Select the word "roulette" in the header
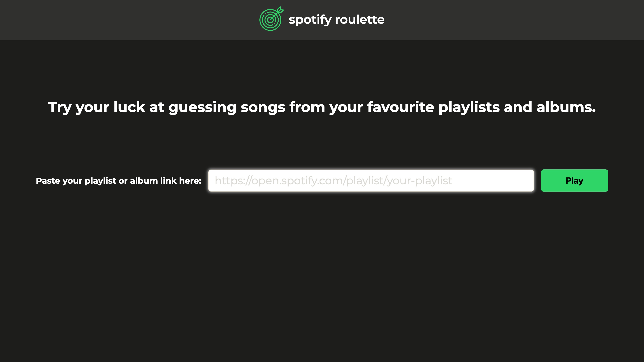Image resolution: width=644 pixels, height=362 pixels. click(x=360, y=19)
